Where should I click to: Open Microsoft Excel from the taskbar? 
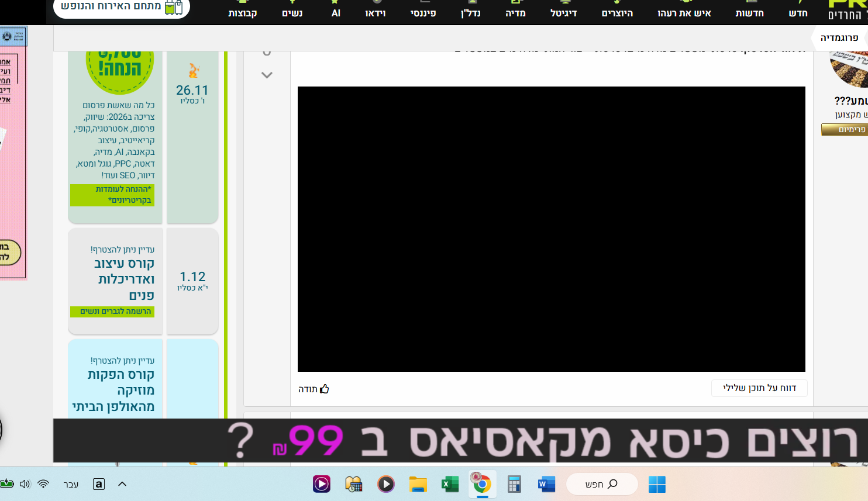click(450, 484)
